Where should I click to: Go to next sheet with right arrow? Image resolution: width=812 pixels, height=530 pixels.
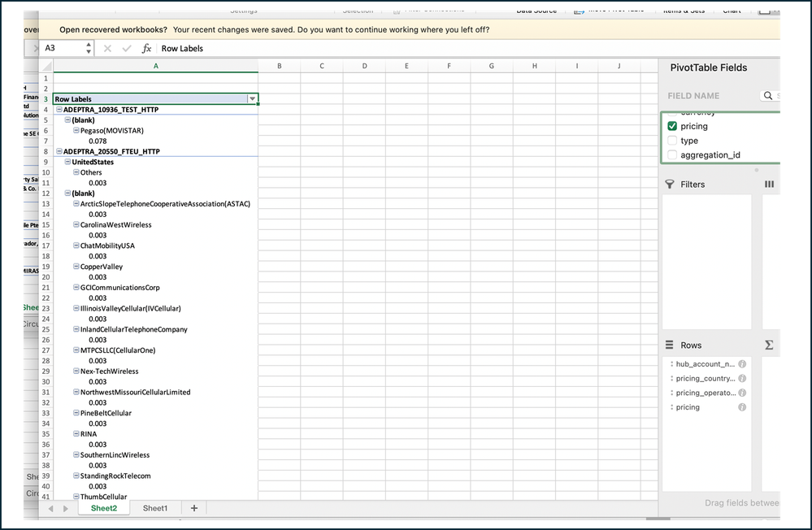click(x=65, y=509)
